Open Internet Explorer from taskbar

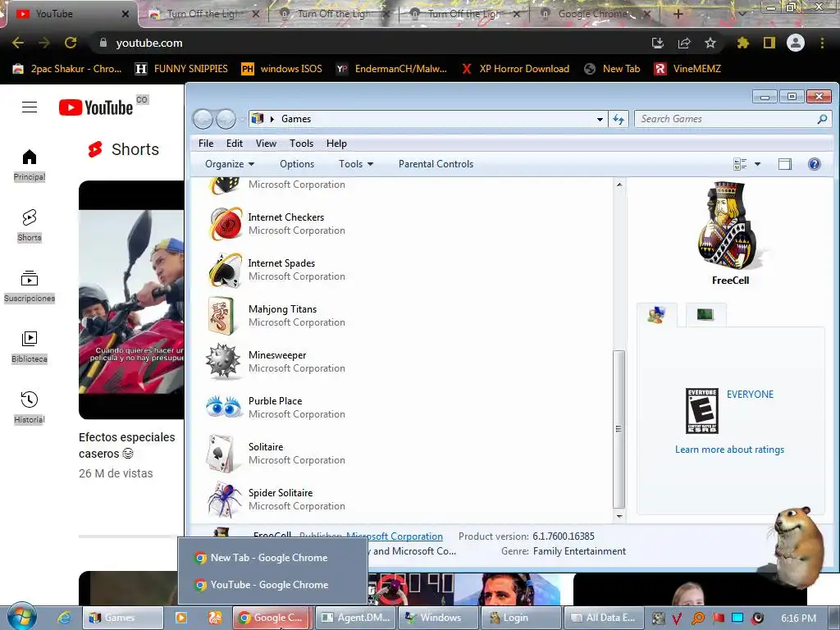[x=64, y=618]
